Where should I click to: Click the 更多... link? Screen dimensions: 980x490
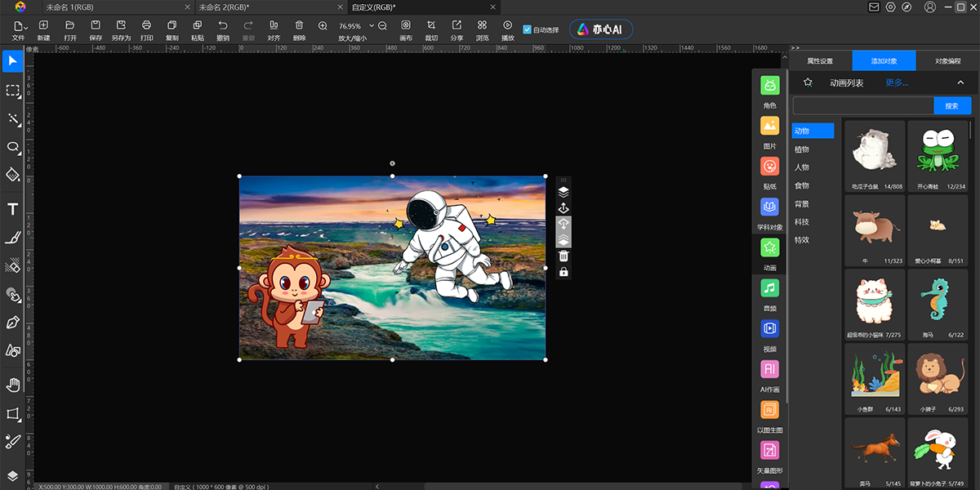[x=897, y=82]
